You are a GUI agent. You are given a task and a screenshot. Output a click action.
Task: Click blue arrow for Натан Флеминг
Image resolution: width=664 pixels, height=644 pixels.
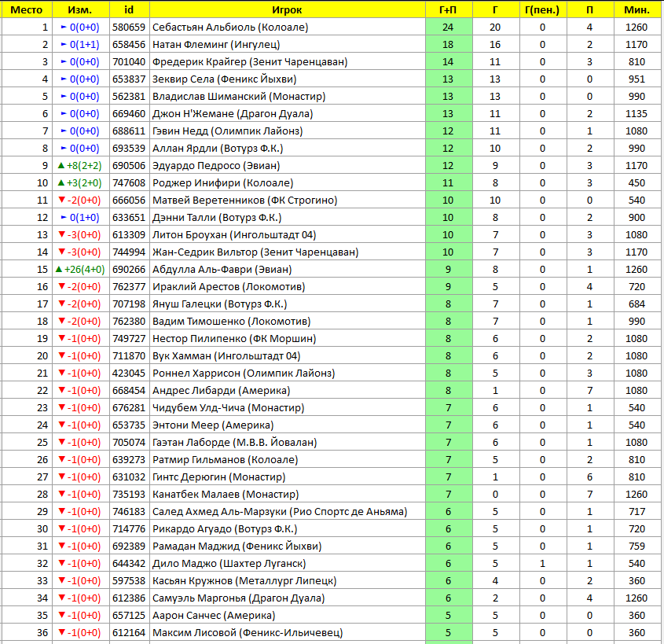click(x=64, y=44)
